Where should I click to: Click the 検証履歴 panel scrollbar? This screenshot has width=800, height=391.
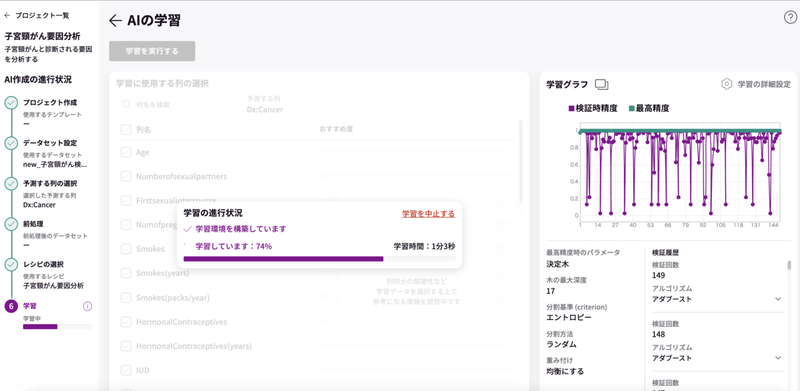tap(789, 265)
